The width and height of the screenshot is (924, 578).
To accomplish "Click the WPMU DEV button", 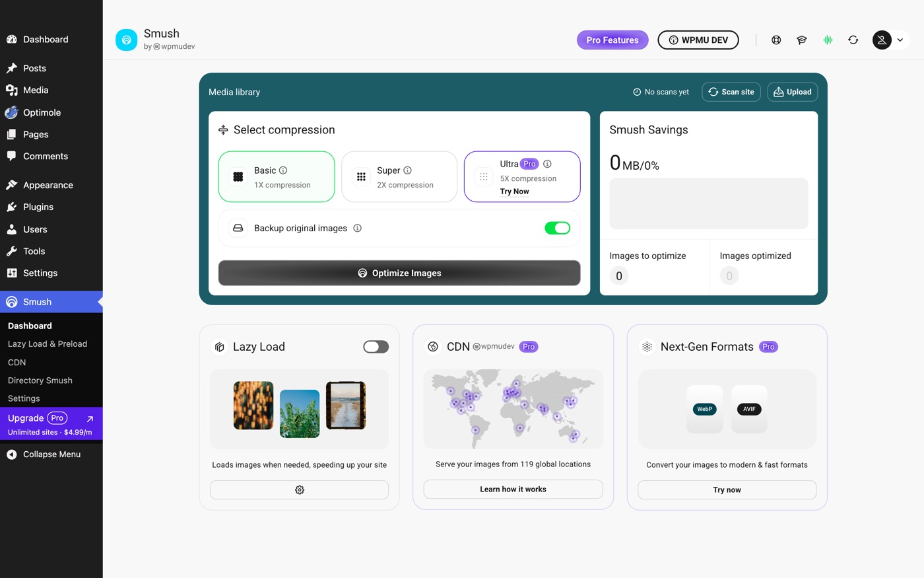I will (698, 40).
